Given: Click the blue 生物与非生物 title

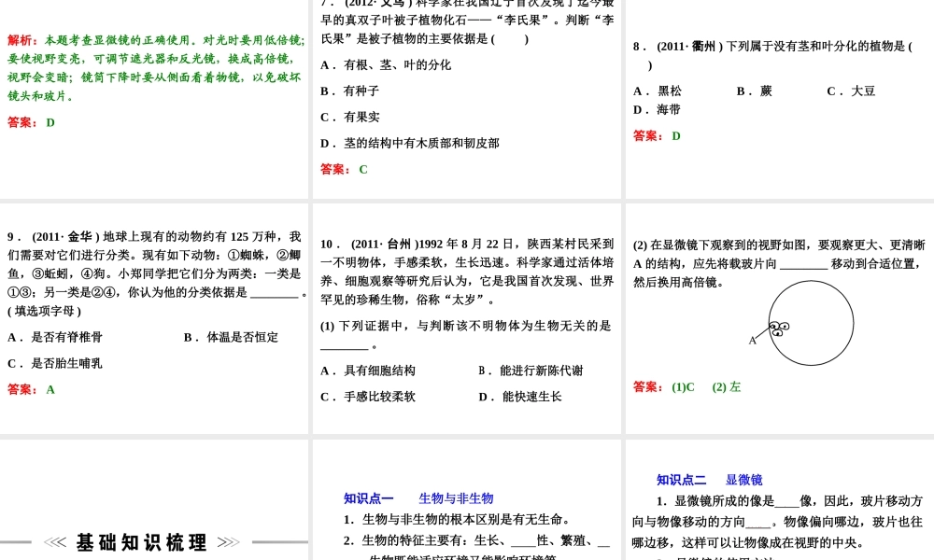Looking at the screenshot, I should point(457,498).
